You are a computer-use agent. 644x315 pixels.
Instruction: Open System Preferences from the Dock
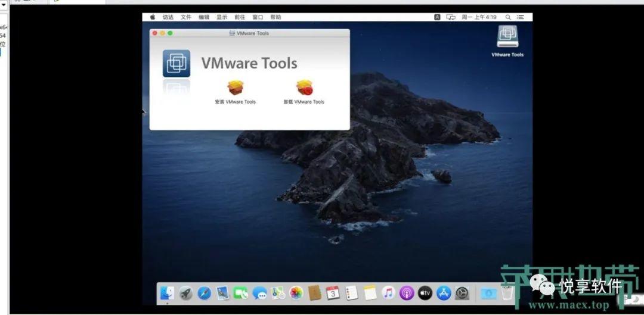click(x=462, y=293)
